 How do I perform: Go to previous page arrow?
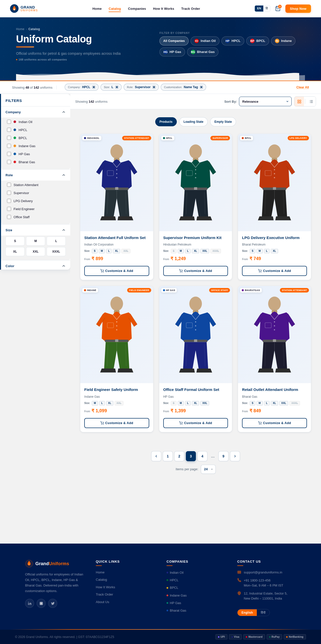tap(156, 456)
